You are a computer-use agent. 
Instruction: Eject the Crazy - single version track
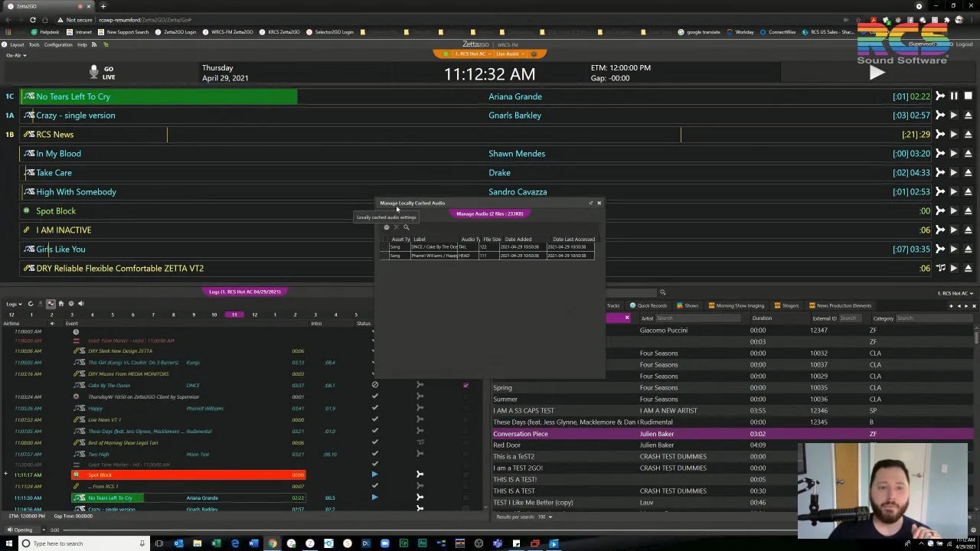pyautogui.click(x=968, y=116)
